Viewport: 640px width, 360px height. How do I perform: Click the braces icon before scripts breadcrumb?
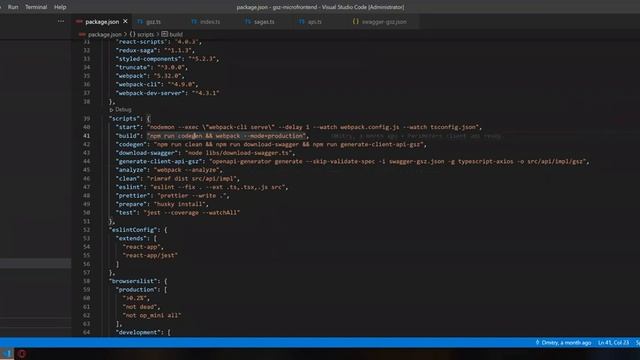click(x=132, y=34)
